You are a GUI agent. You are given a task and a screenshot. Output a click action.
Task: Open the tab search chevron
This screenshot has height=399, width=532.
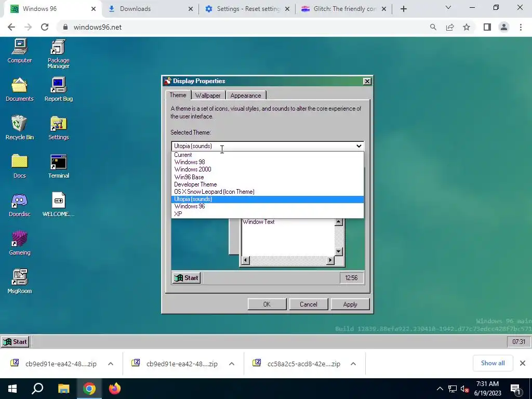coord(448,7)
